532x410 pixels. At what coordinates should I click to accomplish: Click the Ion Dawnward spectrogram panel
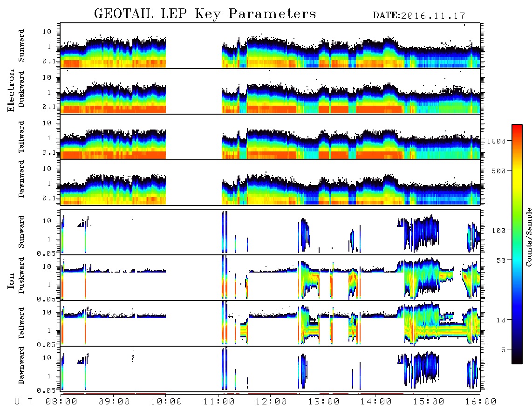pyautogui.click(x=270, y=369)
